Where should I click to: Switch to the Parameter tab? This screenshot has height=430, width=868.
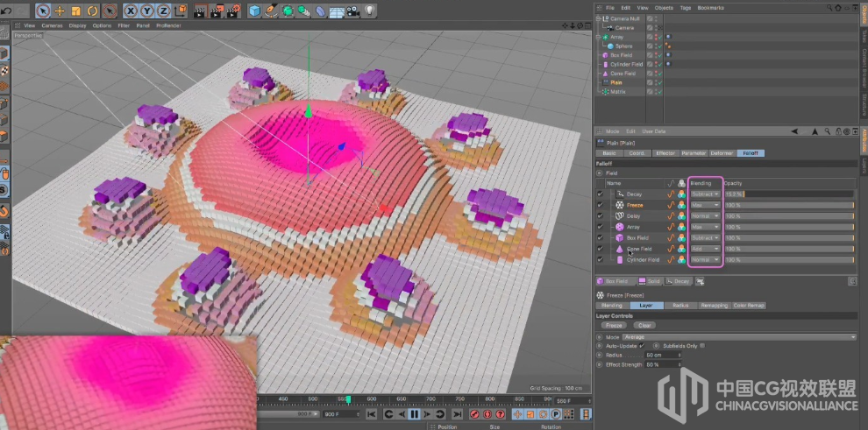click(694, 153)
